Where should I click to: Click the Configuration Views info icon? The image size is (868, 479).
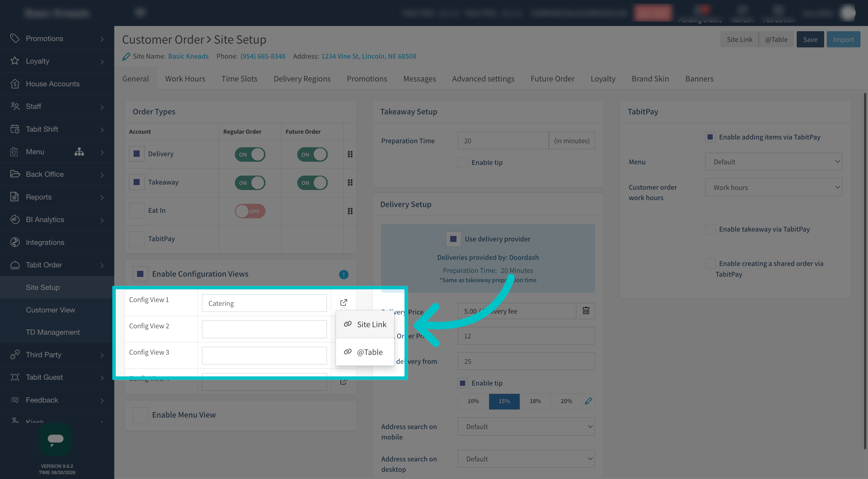coord(343,274)
